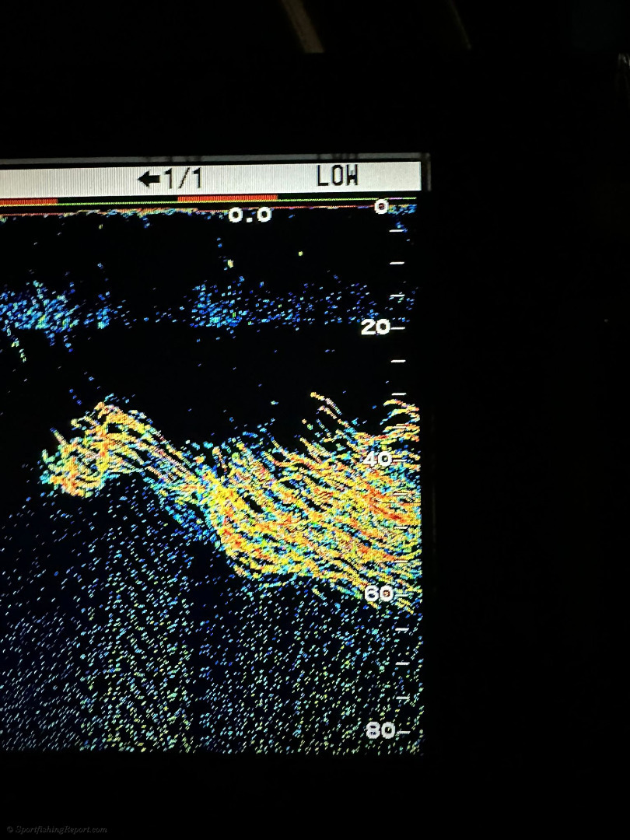Click the 60 depth scale label

(x=379, y=593)
